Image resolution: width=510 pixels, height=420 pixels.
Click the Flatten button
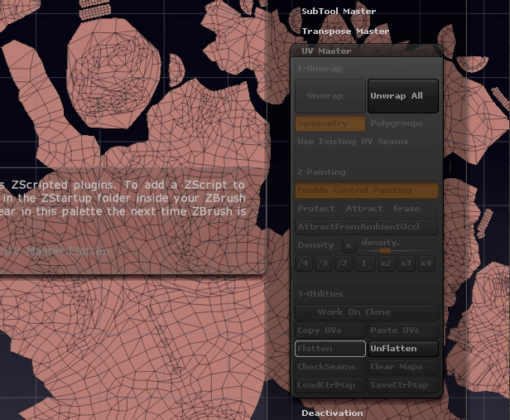330,349
